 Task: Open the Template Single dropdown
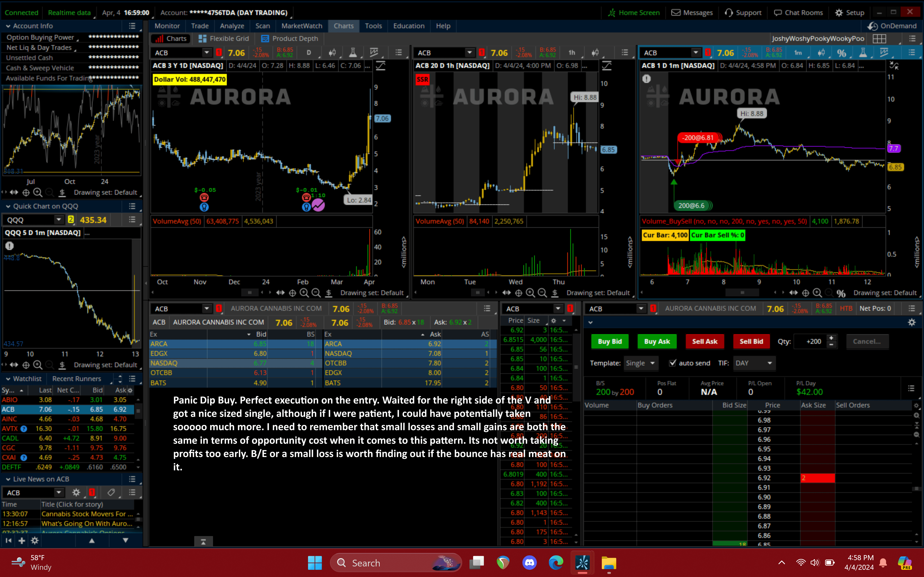(x=641, y=363)
